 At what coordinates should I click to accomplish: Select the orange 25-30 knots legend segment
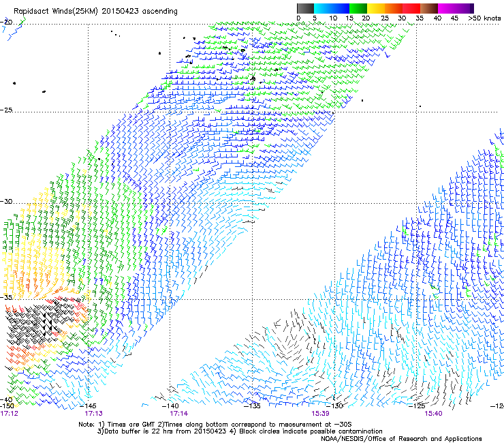[x=394, y=8]
